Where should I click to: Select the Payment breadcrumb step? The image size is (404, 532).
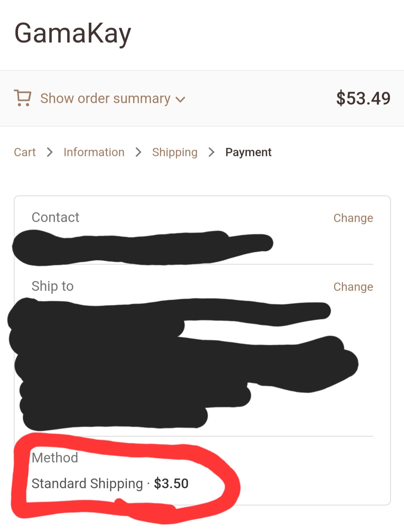pos(248,152)
